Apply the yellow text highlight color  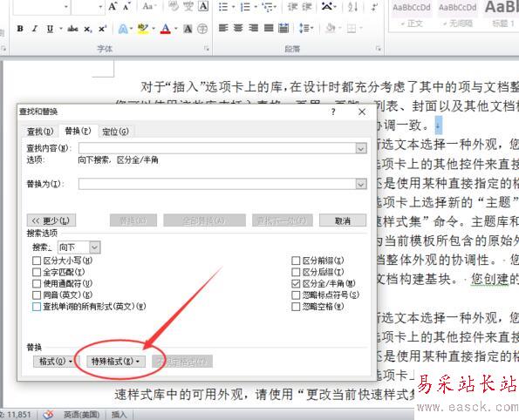(x=143, y=29)
